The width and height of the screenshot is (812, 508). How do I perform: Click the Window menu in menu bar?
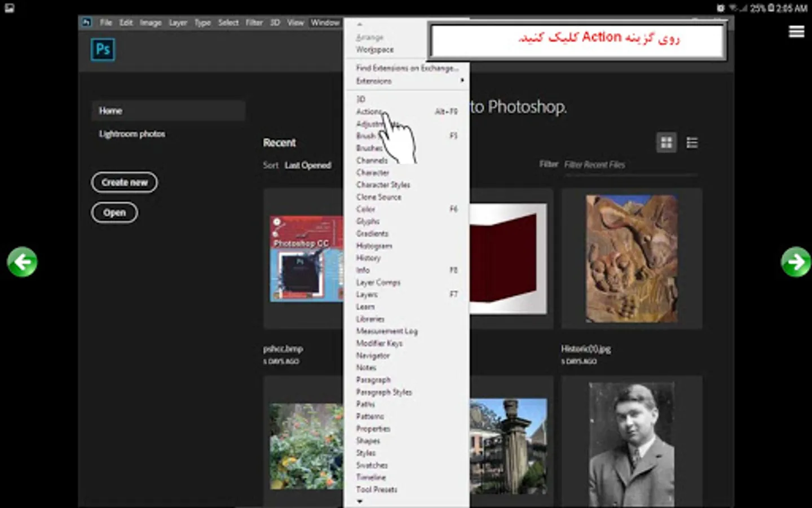325,23
